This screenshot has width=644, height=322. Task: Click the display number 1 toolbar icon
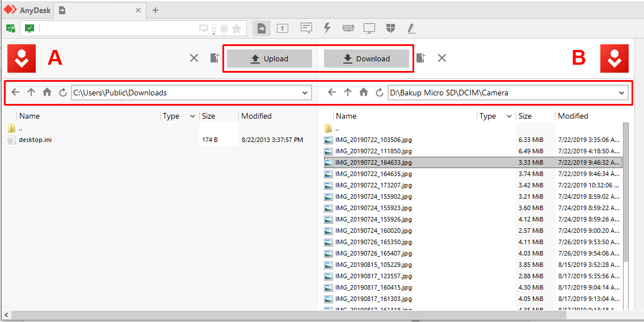pos(283,28)
